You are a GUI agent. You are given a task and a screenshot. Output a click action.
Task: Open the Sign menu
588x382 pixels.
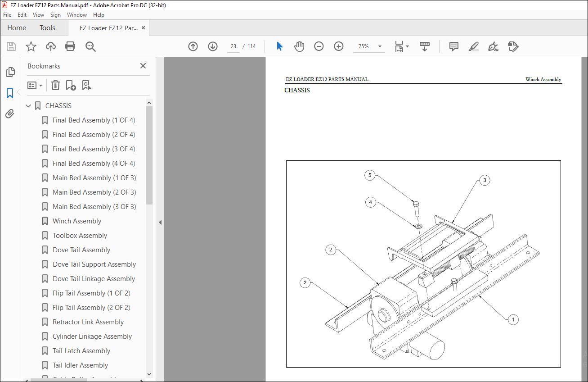point(56,15)
